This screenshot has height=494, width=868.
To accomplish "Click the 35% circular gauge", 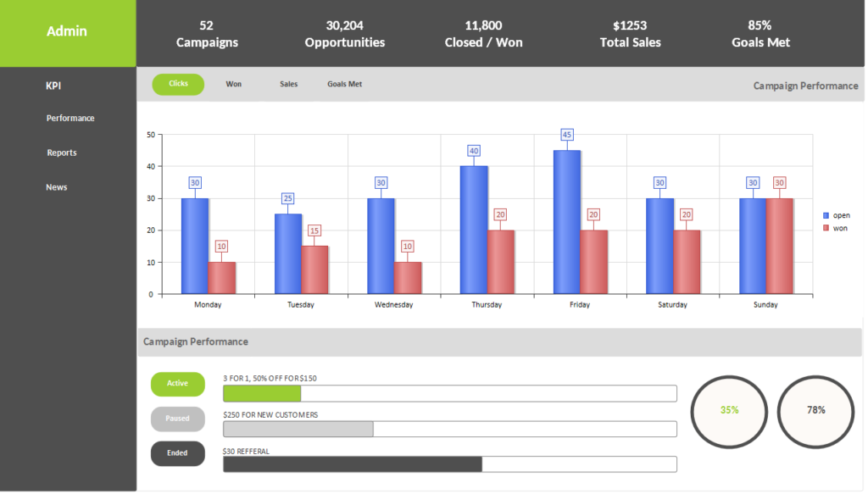I will tap(729, 410).
